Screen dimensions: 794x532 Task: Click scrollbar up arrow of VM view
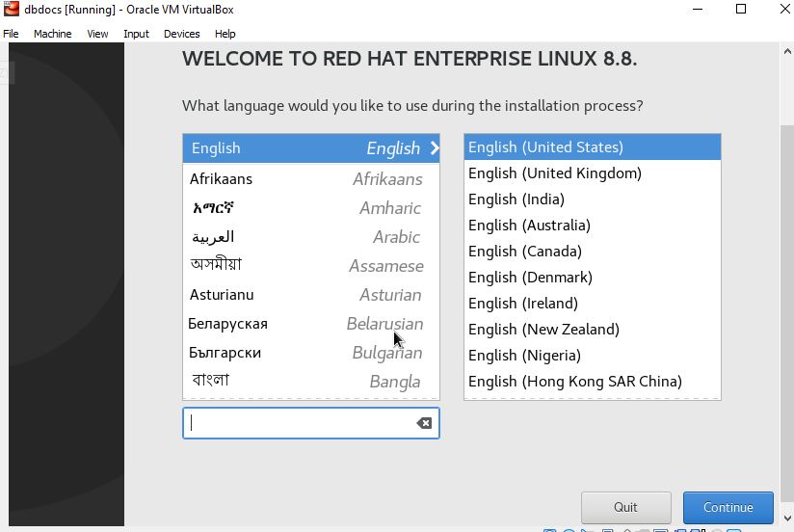pyautogui.click(x=787, y=51)
